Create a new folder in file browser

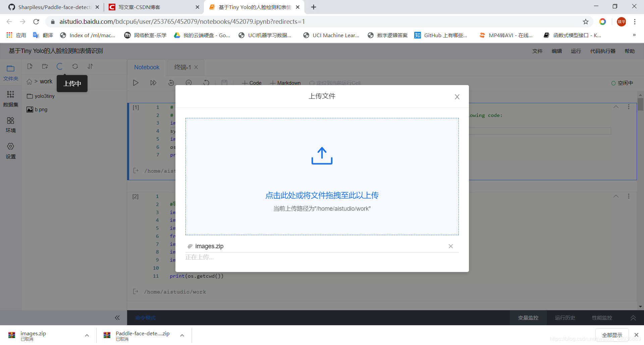45,66
